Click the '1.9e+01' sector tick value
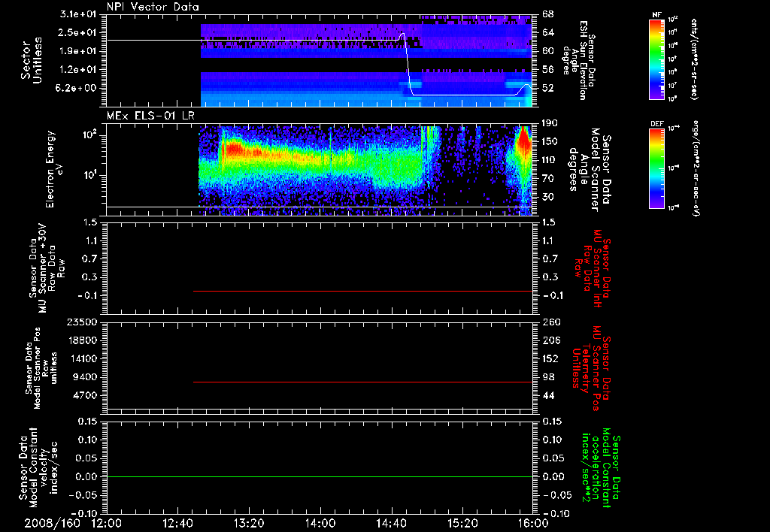Viewport: 770px width, 532px height. (78, 51)
